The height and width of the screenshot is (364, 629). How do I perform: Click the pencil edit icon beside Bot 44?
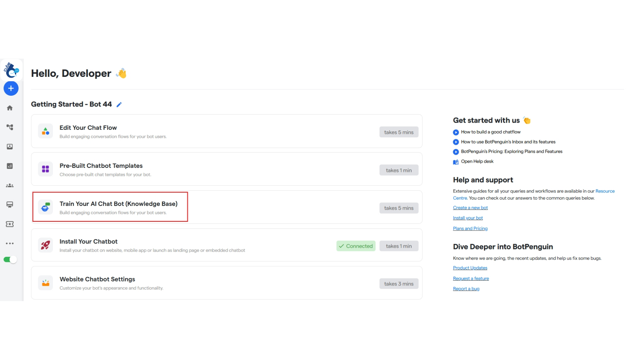pyautogui.click(x=119, y=104)
